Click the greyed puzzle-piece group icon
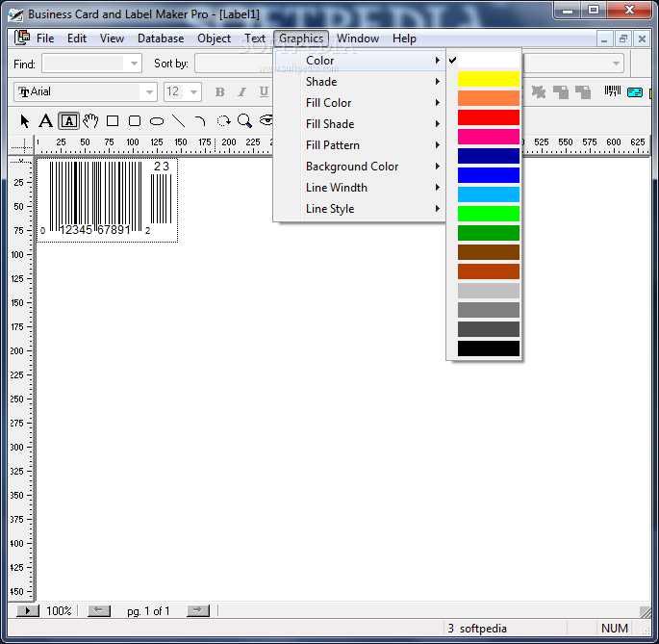This screenshot has width=659, height=644. (539, 91)
